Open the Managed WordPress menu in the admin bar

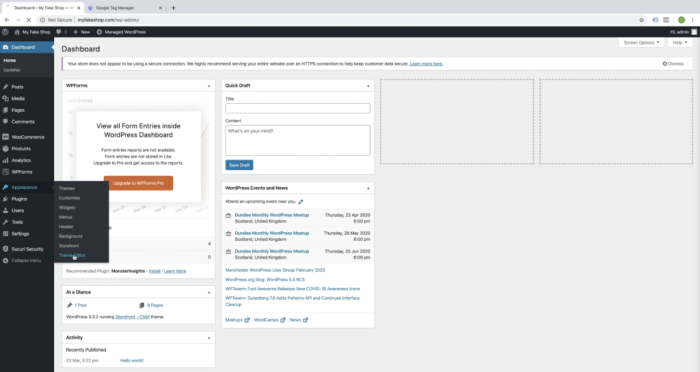[x=121, y=32]
